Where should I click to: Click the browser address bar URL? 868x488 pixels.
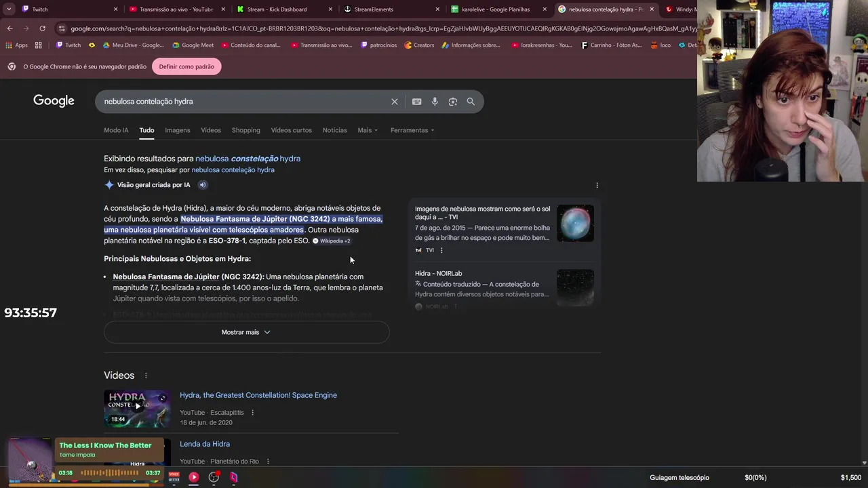(x=383, y=28)
